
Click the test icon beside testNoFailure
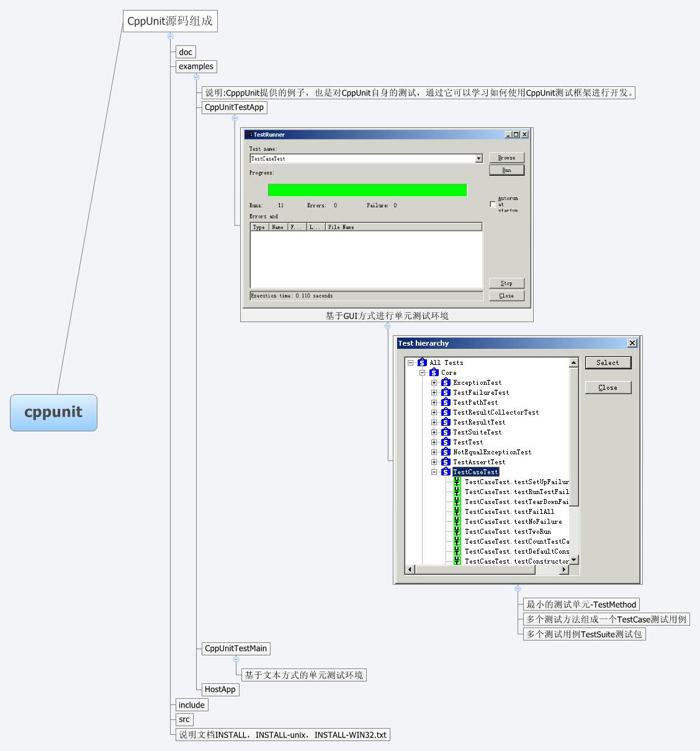point(457,521)
